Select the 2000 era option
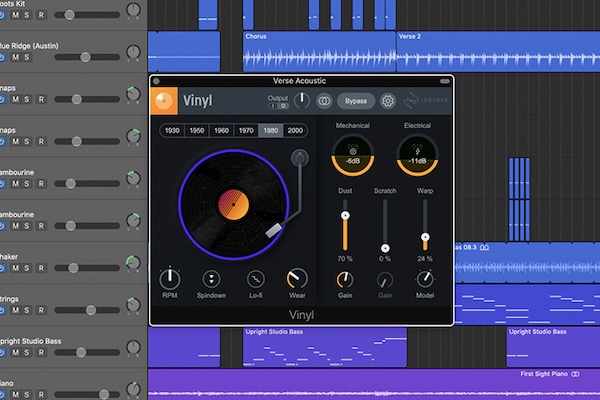 (x=295, y=131)
